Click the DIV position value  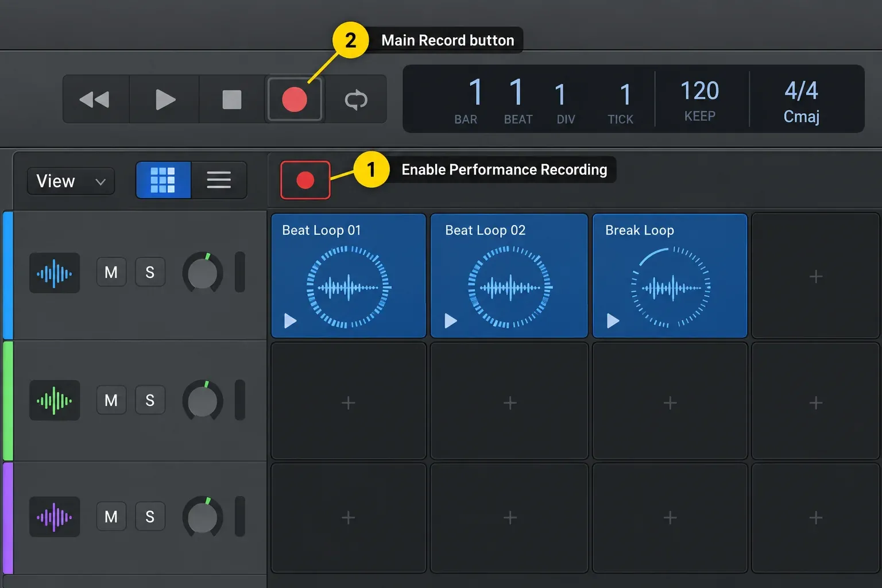click(x=560, y=95)
